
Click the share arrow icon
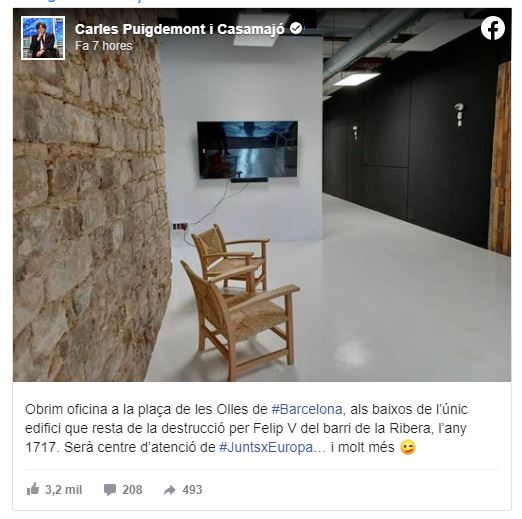[x=170, y=490]
